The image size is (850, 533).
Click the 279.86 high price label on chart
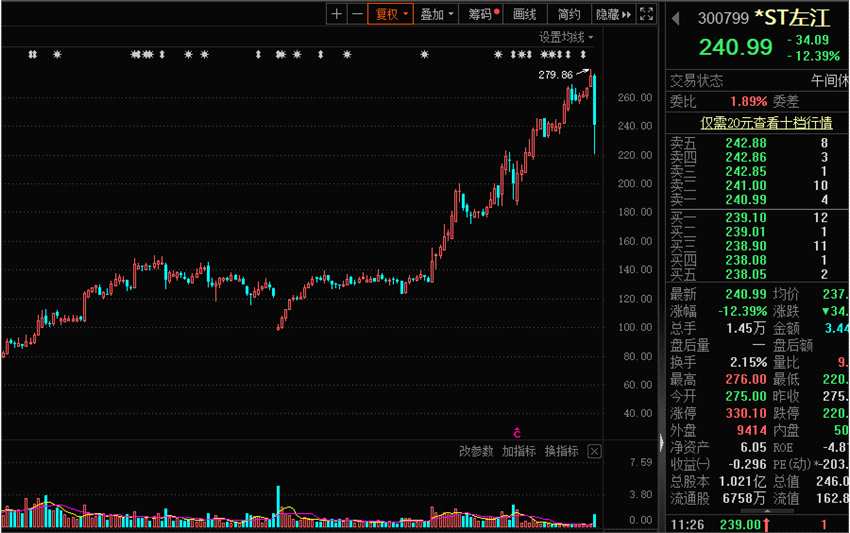click(x=555, y=75)
